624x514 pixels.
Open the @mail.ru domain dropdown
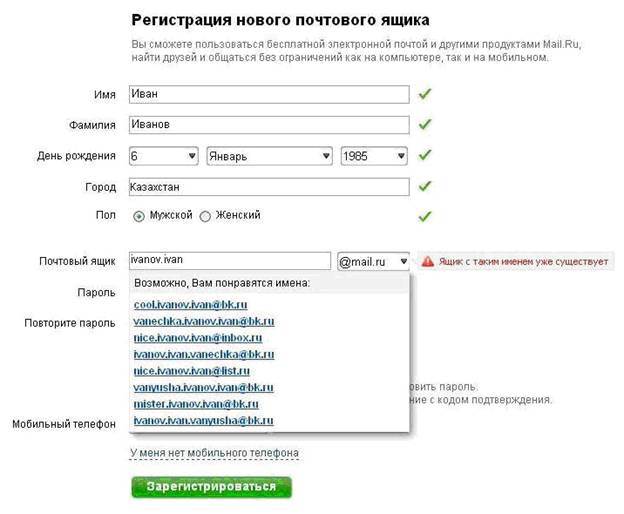(x=373, y=262)
